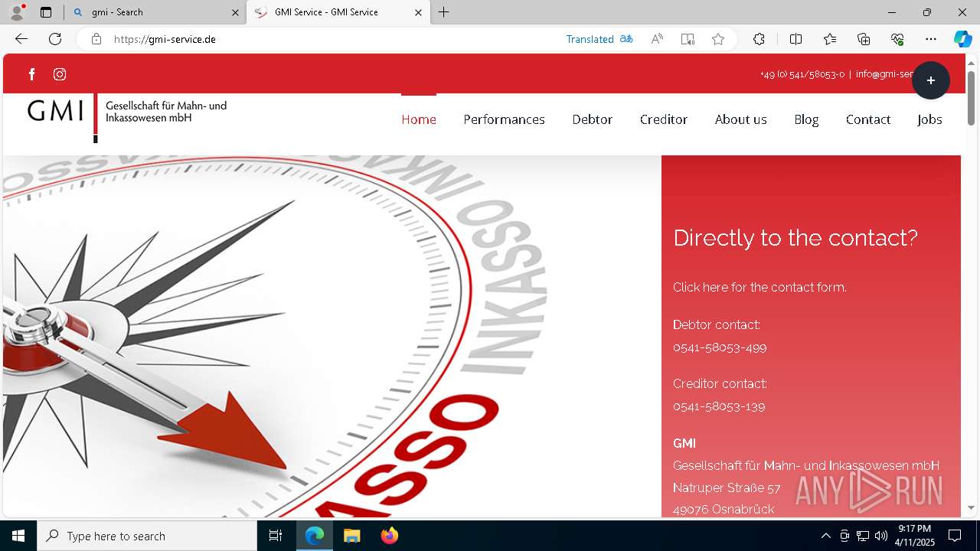Click the scrollbar down arrow

coord(972,507)
